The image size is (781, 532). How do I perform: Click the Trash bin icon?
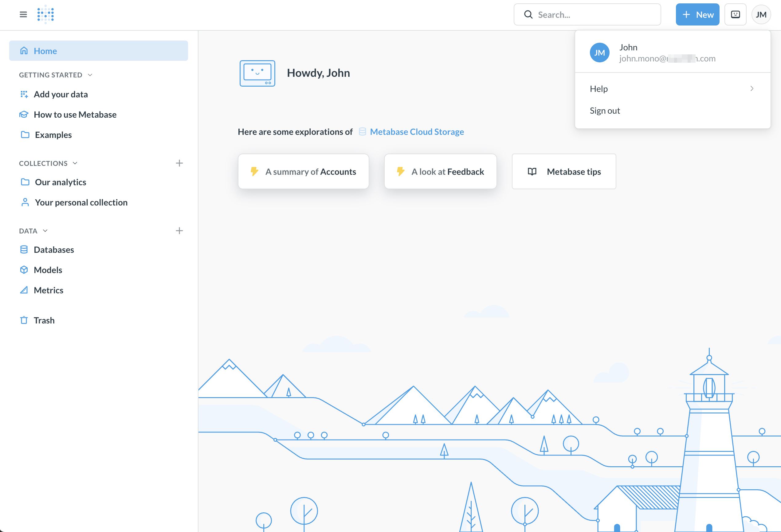coord(24,320)
